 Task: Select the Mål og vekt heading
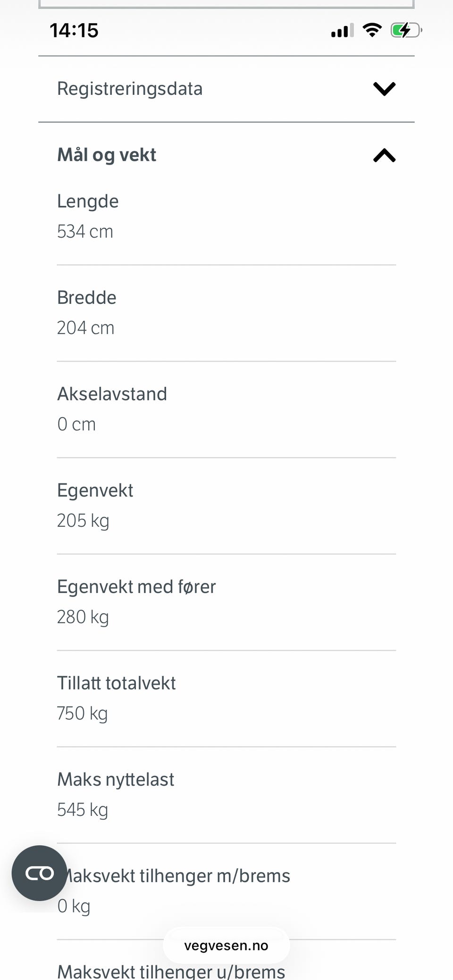point(107,155)
